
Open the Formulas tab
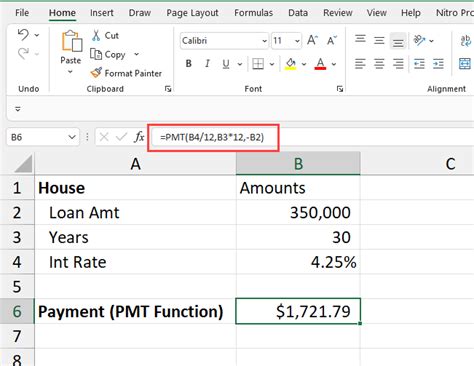253,13
